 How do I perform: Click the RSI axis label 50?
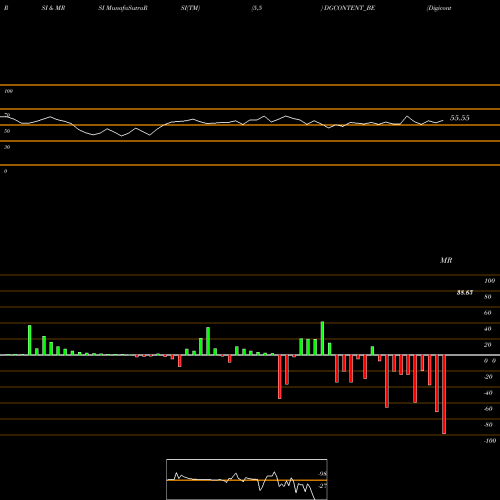[x=7, y=131]
